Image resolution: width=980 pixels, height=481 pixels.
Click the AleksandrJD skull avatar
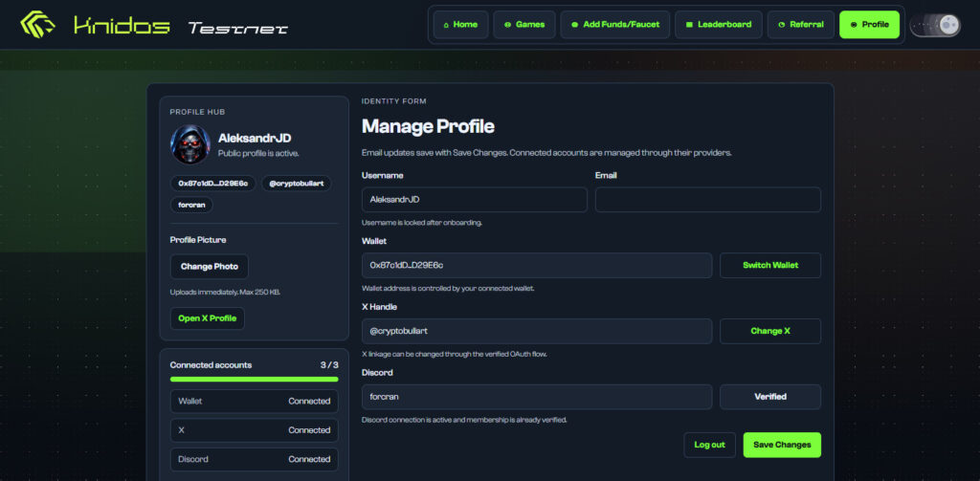pyautogui.click(x=189, y=144)
